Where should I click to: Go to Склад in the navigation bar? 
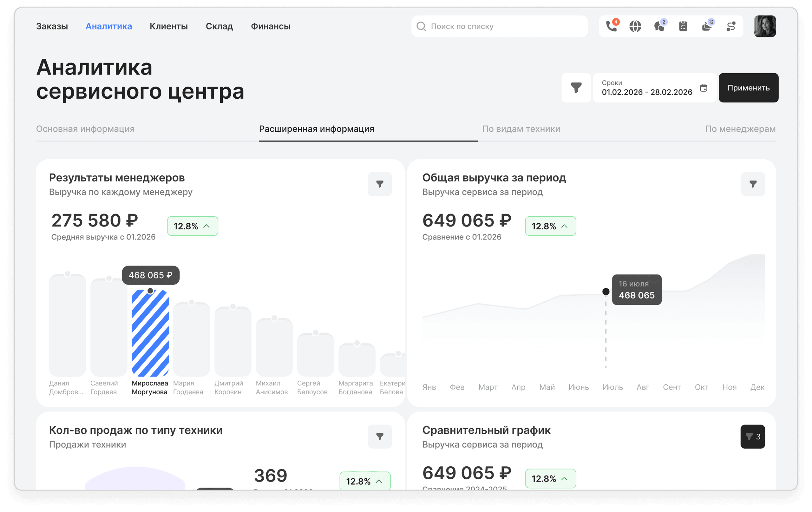219,26
